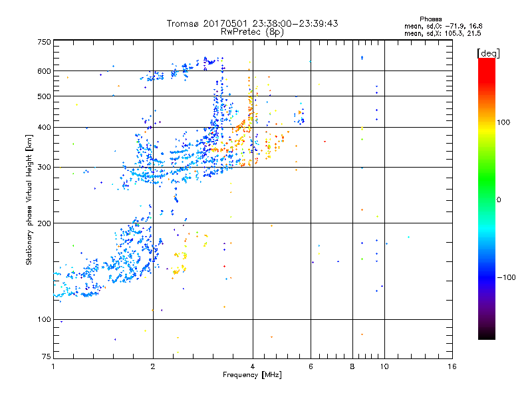
Task: Click the y-axis '300' tick label
Action: (x=44, y=168)
